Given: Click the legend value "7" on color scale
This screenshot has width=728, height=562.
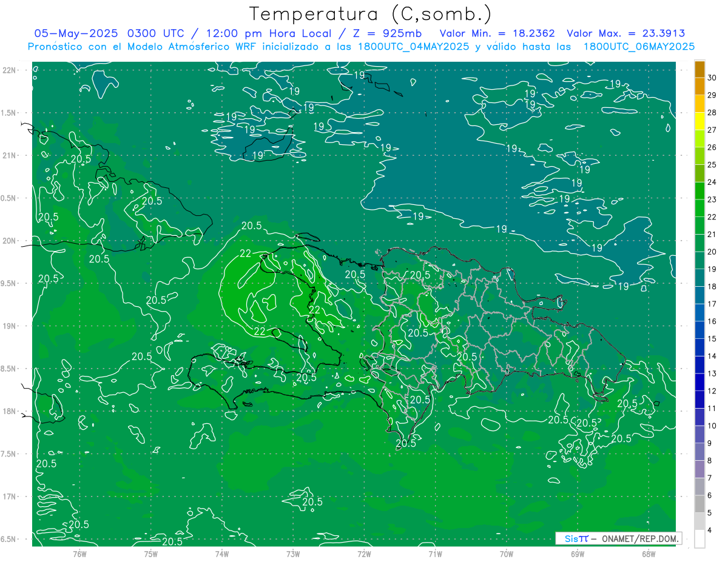Looking at the screenshot, I should click(710, 478).
